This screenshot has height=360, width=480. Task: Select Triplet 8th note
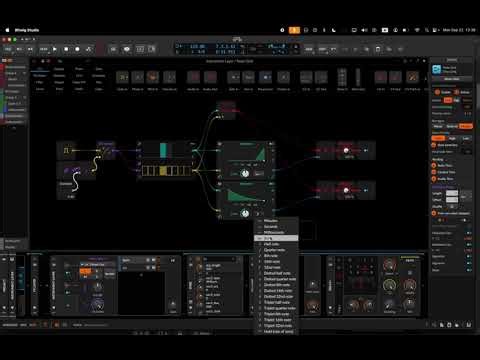coord(277,314)
